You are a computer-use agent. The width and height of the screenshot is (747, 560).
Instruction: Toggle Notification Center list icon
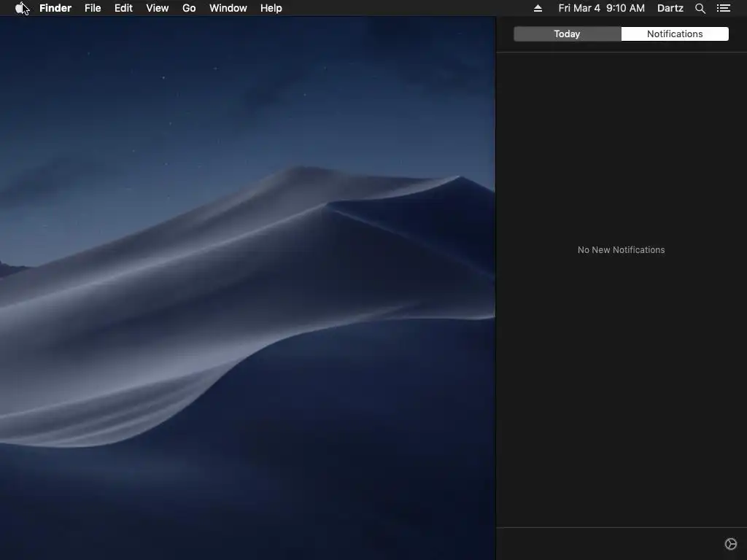click(x=723, y=8)
